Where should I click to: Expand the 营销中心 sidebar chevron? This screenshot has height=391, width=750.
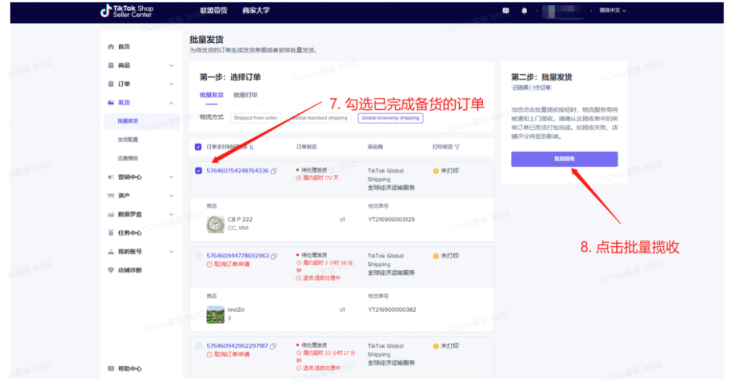pyautogui.click(x=171, y=178)
